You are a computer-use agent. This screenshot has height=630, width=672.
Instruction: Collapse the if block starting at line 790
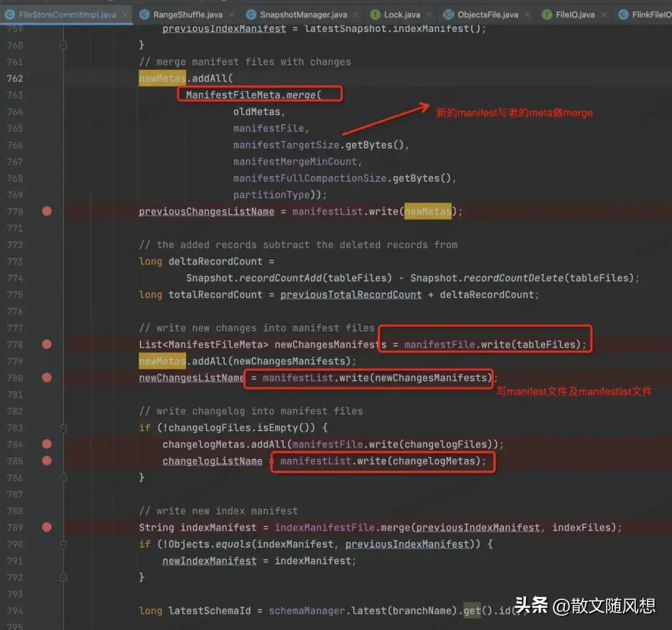pos(63,544)
